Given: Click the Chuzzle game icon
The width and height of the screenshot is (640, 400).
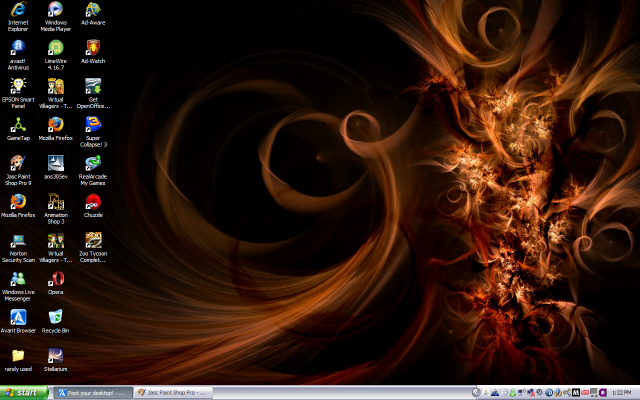Looking at the screenshot, I should coord(93,201).
